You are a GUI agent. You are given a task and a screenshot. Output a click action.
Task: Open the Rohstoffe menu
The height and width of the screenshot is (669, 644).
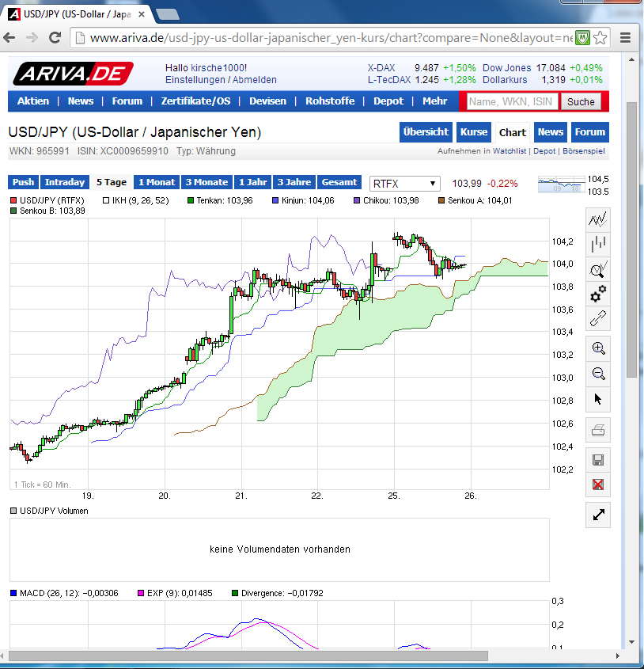(330, 101)
